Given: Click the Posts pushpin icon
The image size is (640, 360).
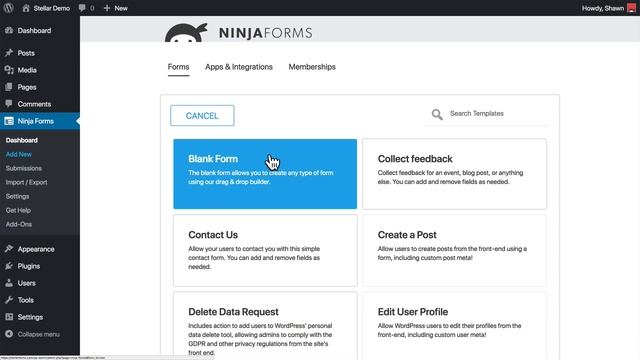Looking at the screenshot, I should coord(9,53).
